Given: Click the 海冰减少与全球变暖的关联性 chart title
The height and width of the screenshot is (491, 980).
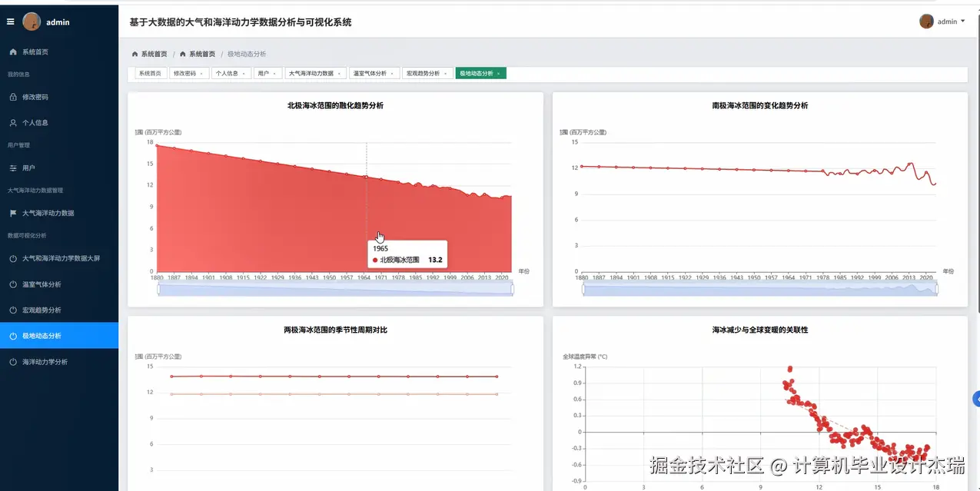Looking at the screenshot, I should pos(759,330).
